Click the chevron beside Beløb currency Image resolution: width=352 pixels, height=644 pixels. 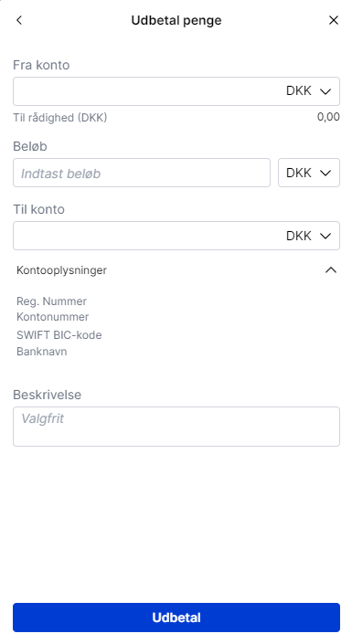325,173
